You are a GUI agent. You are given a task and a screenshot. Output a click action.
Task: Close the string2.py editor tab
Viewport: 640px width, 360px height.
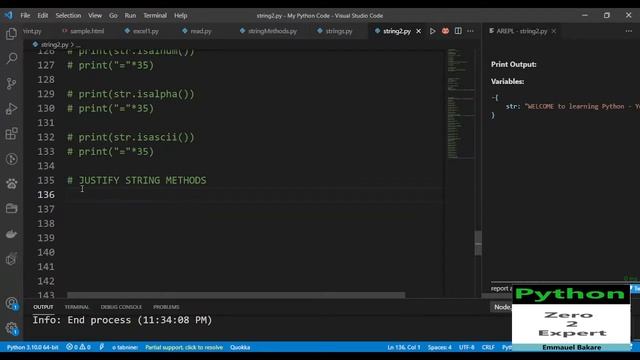(x=418, y=31)
